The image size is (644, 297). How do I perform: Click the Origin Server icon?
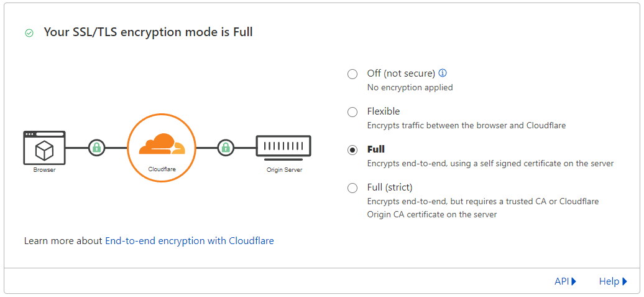pos(283,147)
